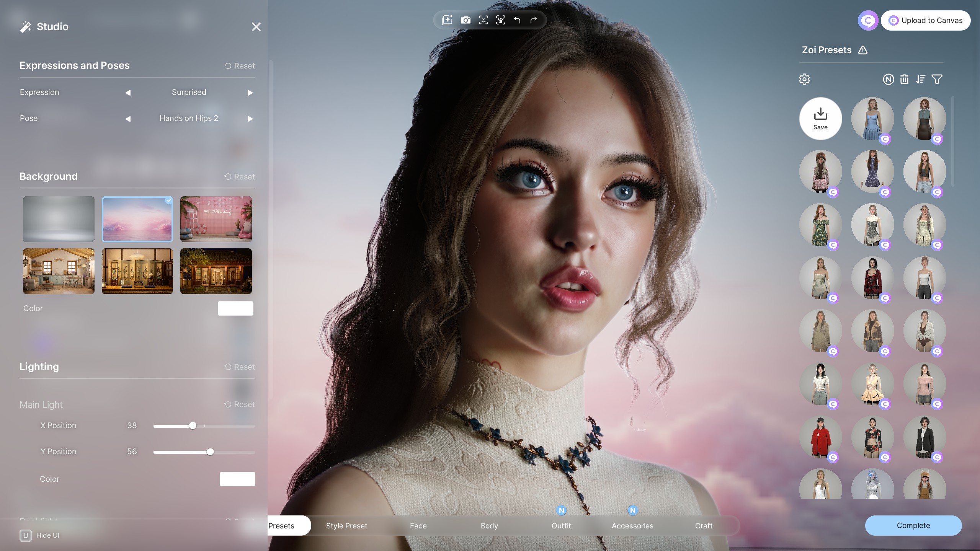Open the Body tab
Image resolution: width=980 pixels, height=551 pixels.
[x=489, y=526]
